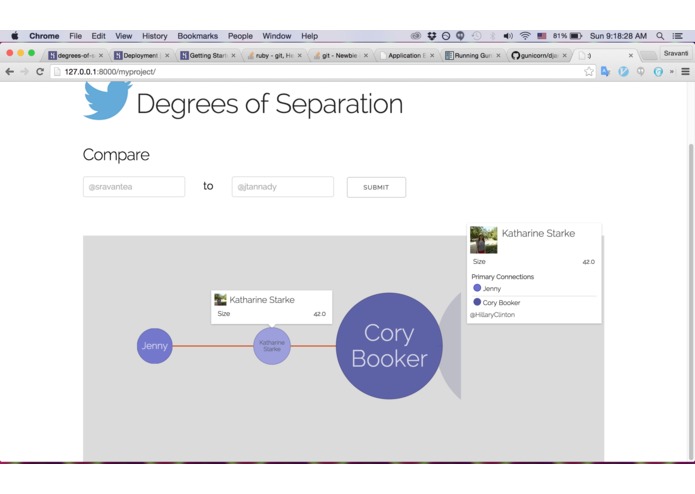Click the volume speaker icon

point(508,36)
